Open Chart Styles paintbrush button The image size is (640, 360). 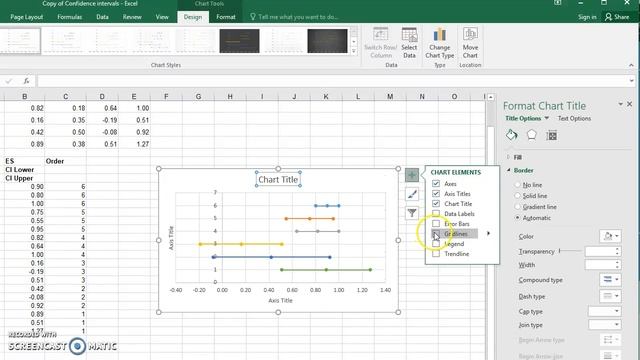click(412, 194)
